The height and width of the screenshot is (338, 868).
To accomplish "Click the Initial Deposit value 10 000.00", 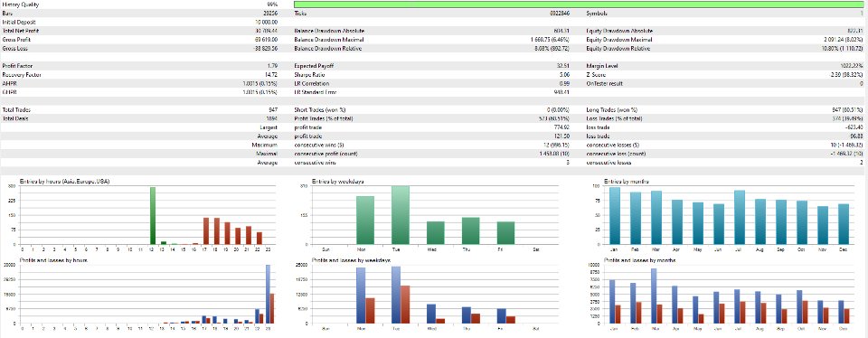I will [266, 22].
